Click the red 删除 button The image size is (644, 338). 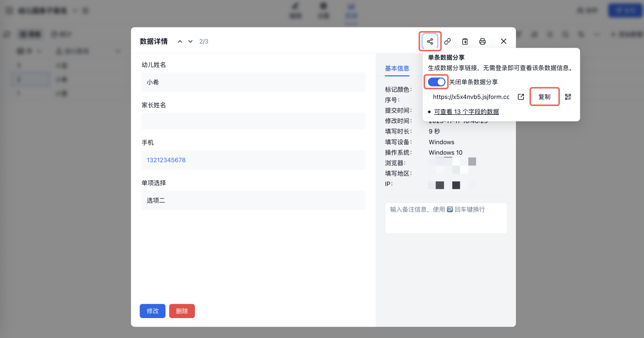(x=182, y=311)
